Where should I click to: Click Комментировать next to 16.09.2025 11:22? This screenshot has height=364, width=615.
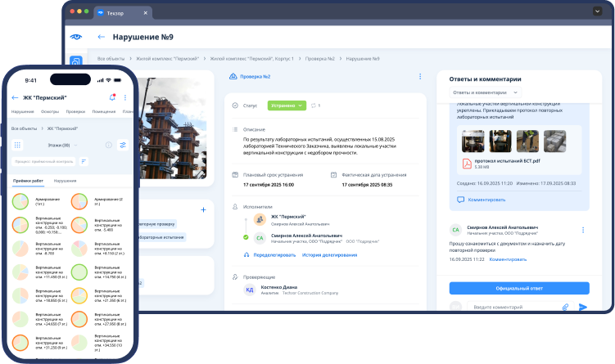[x=508, y=259]
